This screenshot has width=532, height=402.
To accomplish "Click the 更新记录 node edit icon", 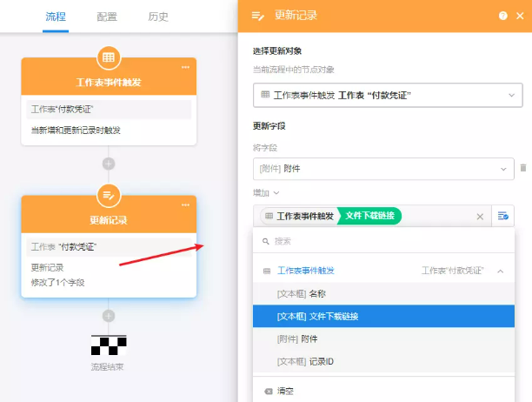I will 109,196.
